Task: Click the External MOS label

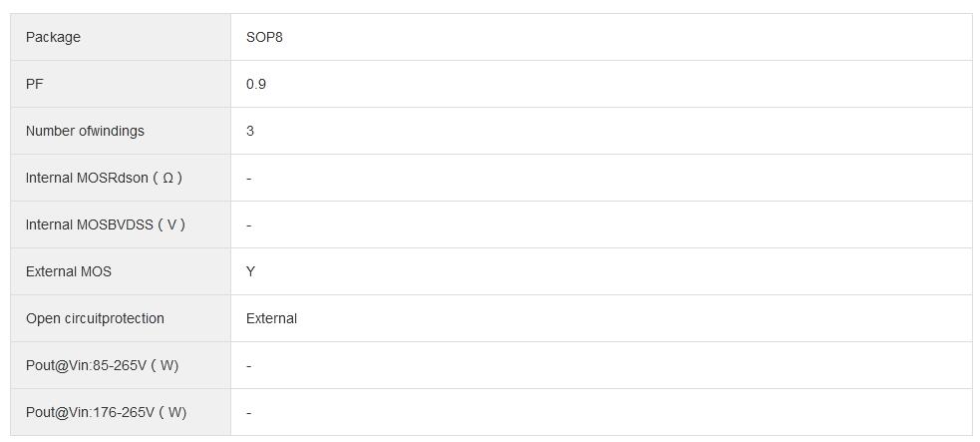Action: [x=69, y=271]
